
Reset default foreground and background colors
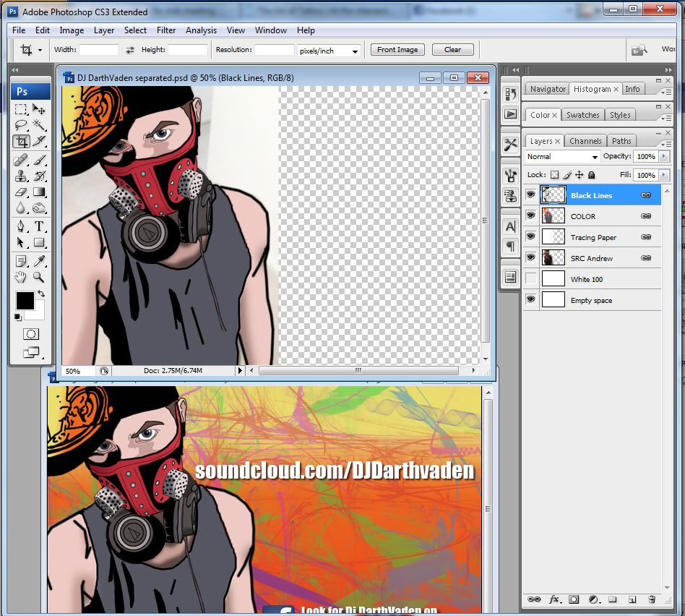tap(17, 317)
